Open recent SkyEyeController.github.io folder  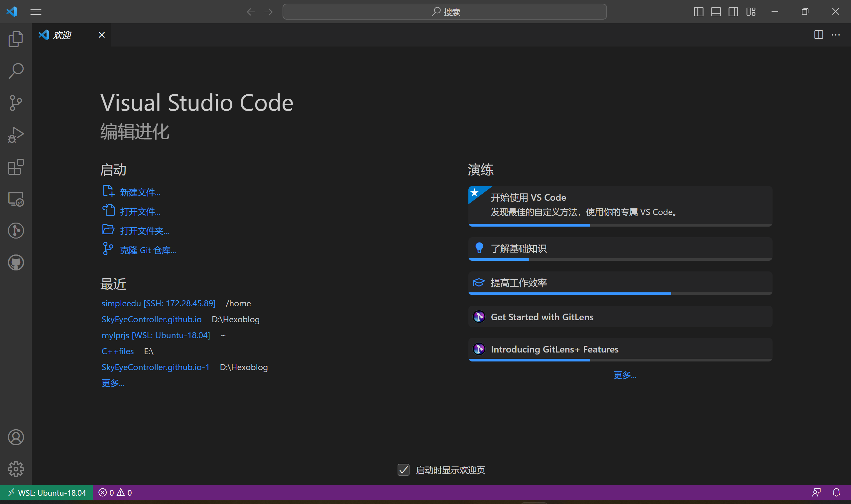tap(152, 319)
